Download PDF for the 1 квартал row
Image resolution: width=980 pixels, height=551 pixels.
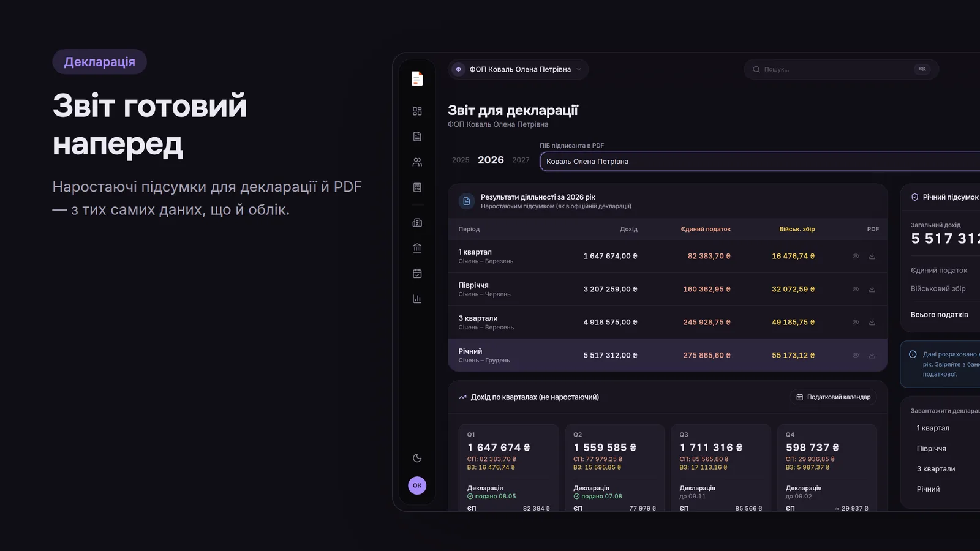click(x=872, y=256)
